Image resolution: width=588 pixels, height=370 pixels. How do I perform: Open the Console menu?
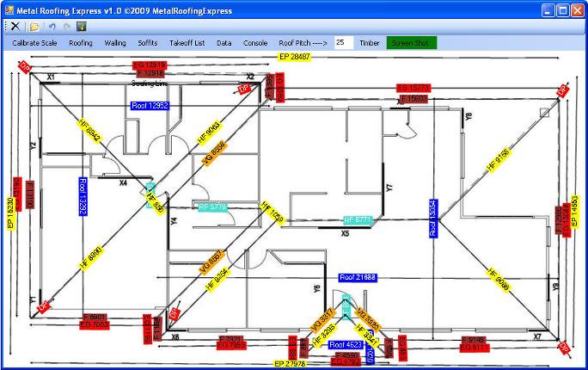(x=255, y=42)
